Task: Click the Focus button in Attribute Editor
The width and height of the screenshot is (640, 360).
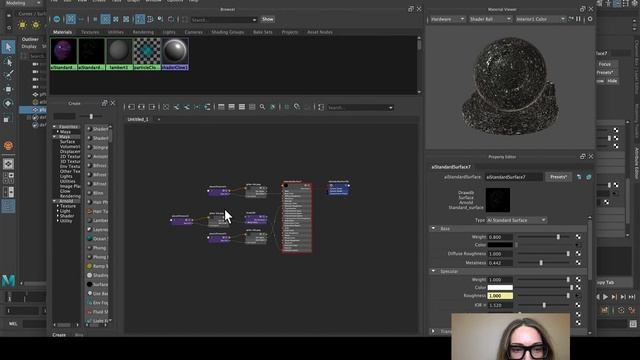Action: (604, 64)
